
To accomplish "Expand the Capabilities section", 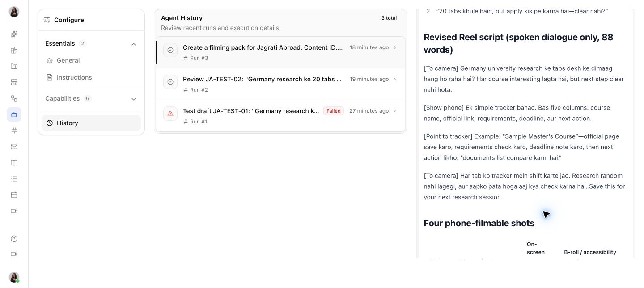I will pyautogui.click(x=134, y=99).
